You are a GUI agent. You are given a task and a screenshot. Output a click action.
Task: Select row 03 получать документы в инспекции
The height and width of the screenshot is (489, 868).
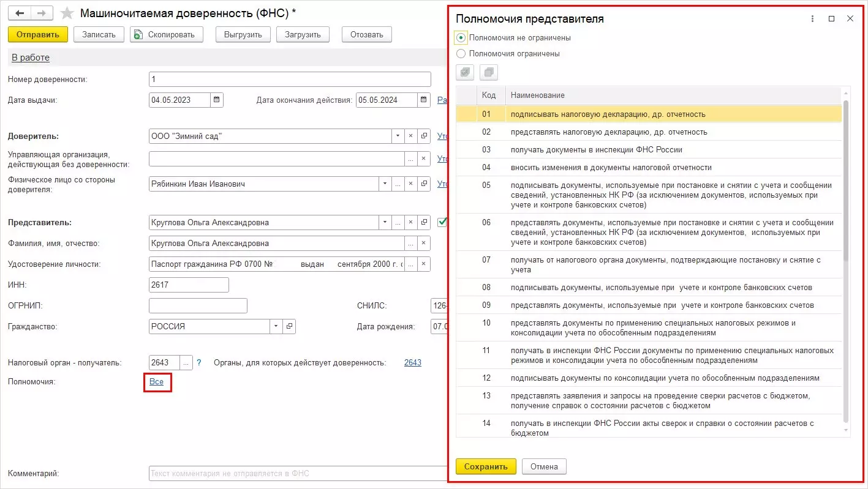[649, 149]
